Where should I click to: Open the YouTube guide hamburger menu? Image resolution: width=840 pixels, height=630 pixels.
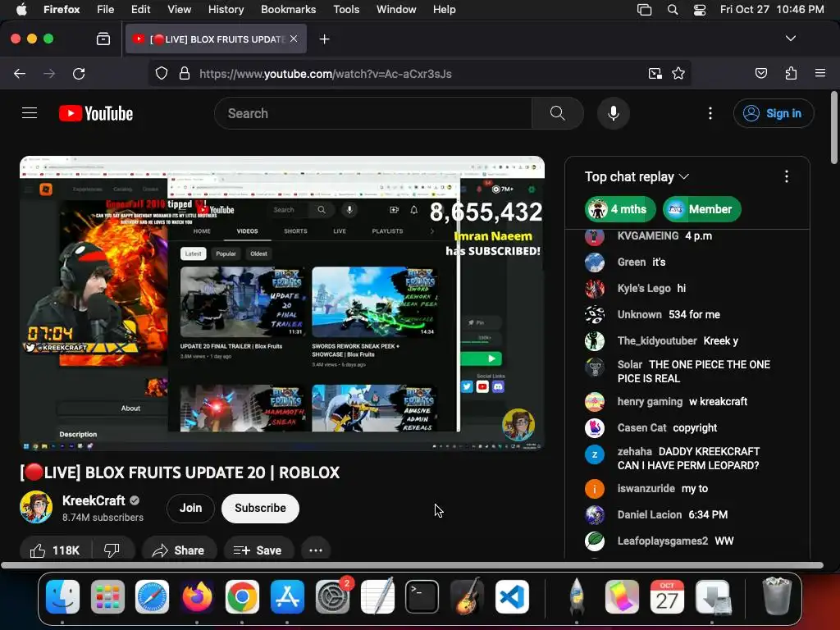tap(30, 113)
